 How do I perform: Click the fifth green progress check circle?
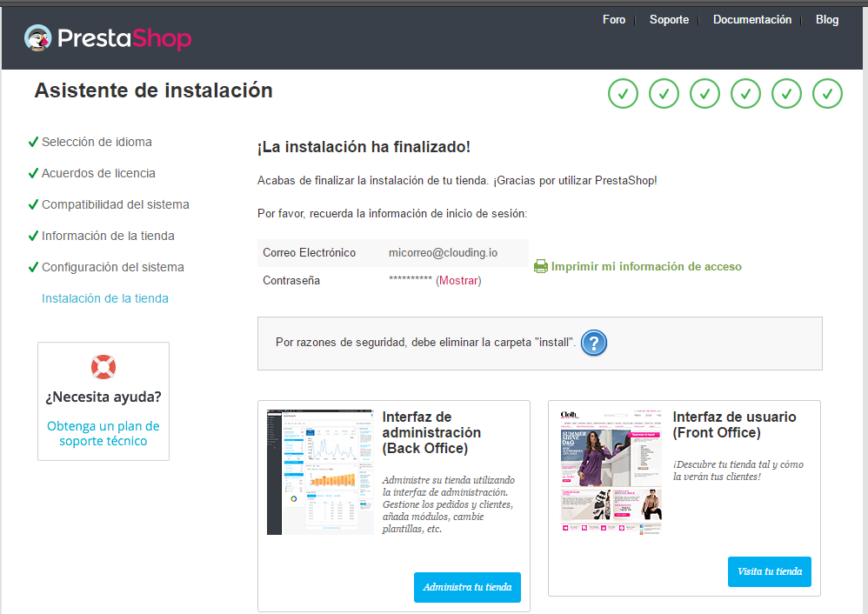(786, 94)
